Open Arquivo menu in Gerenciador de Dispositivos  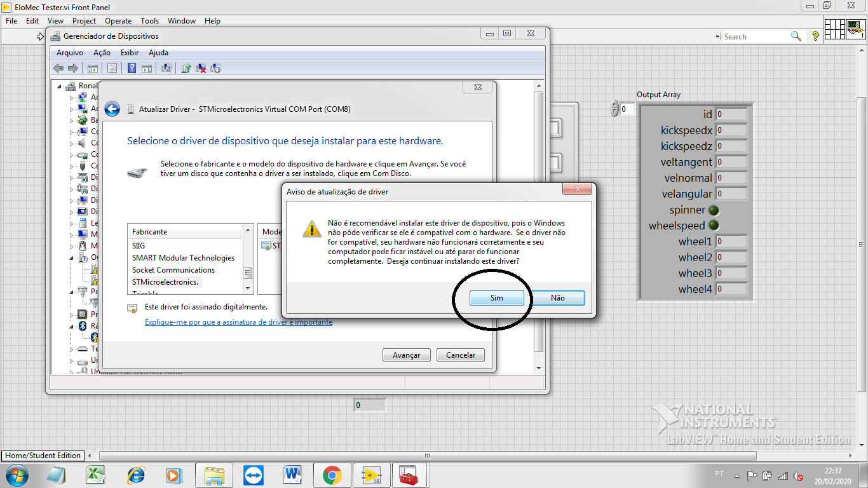[70, 53]
